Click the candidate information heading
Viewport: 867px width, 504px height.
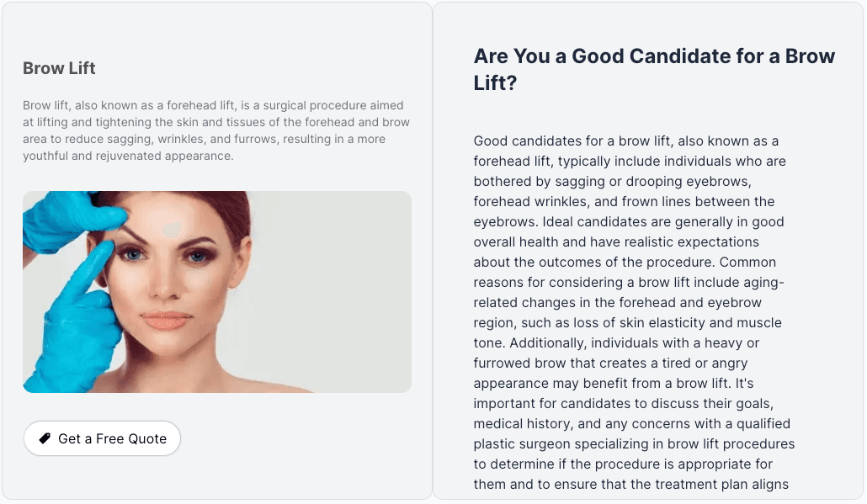click(x=654, y=68)
